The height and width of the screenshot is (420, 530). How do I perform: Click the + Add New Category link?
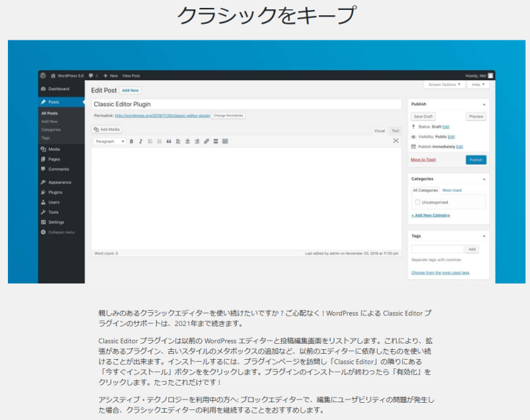(431, 215)
